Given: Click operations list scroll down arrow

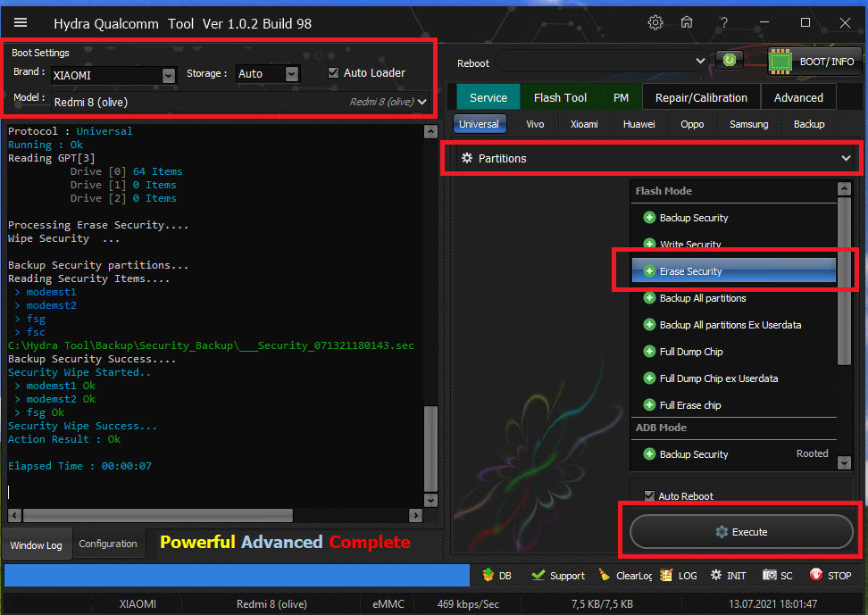Looking at the screenshot, I should [x=844, y=462].
